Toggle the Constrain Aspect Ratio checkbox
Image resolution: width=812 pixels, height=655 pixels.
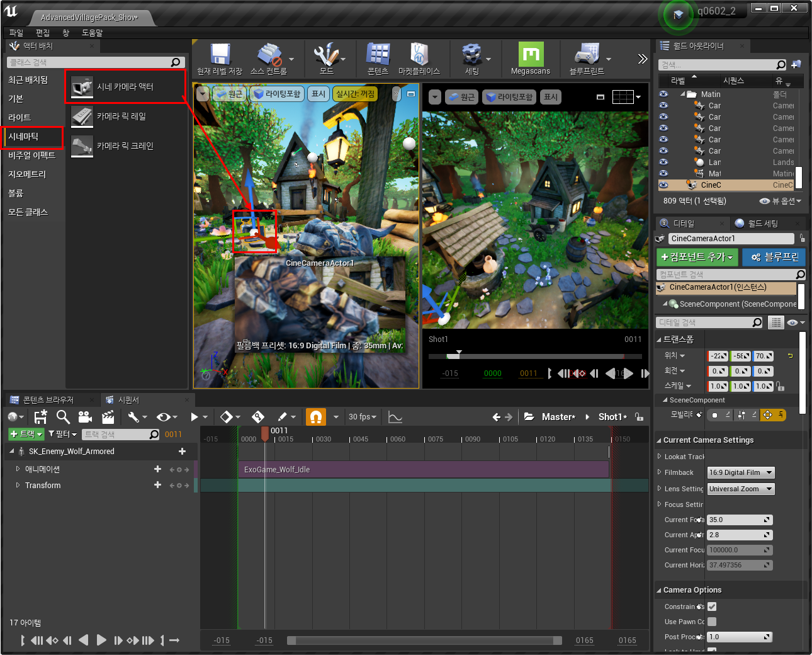click(x=712, y=607)
